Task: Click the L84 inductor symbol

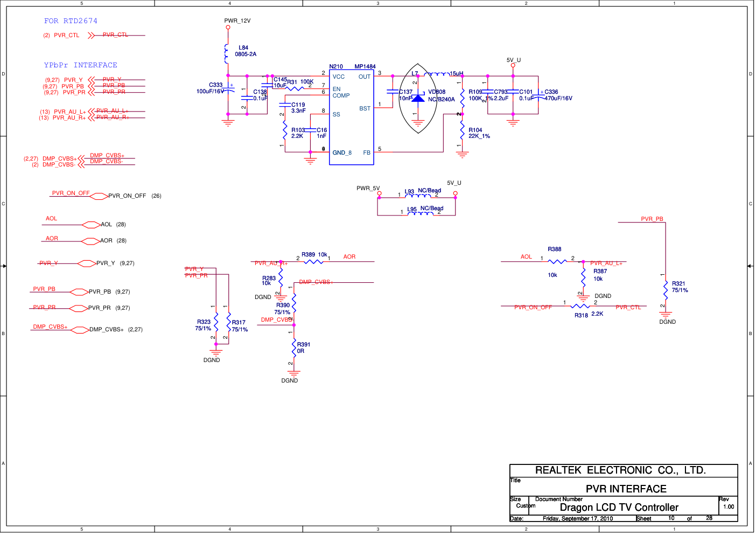Action: [x=227, y=52]
